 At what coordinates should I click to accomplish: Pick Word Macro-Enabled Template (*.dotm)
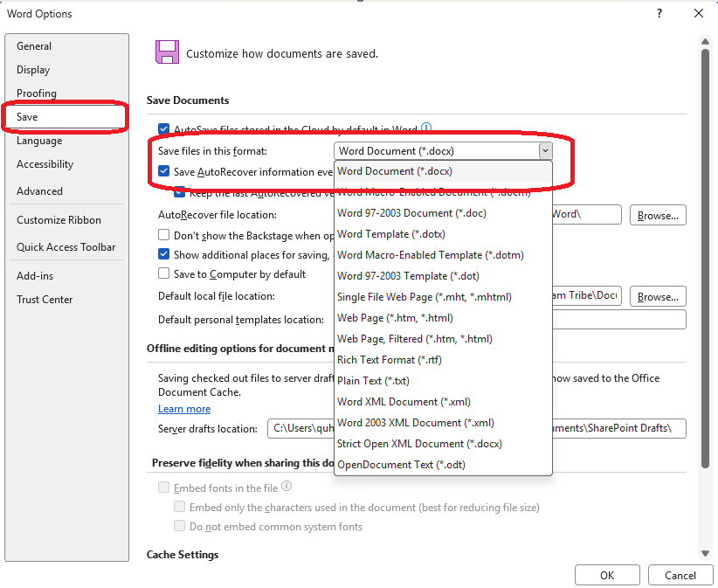point(443,255)
